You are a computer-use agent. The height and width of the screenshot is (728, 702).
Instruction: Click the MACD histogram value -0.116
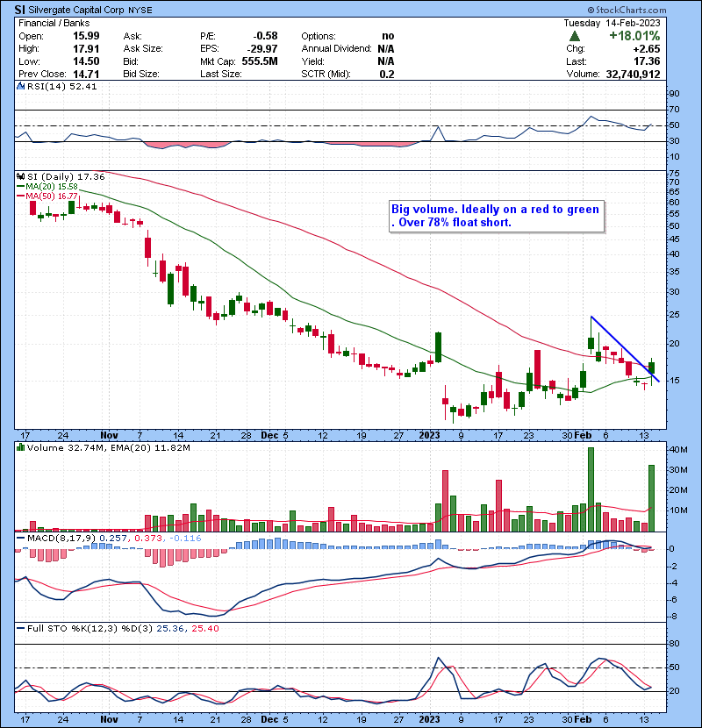click(x=185, y=539)
